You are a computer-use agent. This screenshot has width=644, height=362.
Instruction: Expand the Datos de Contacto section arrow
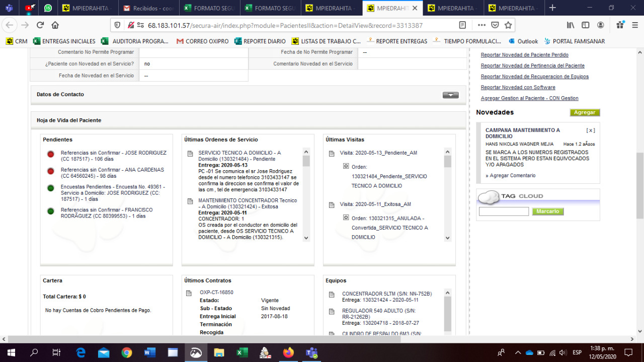450,95
